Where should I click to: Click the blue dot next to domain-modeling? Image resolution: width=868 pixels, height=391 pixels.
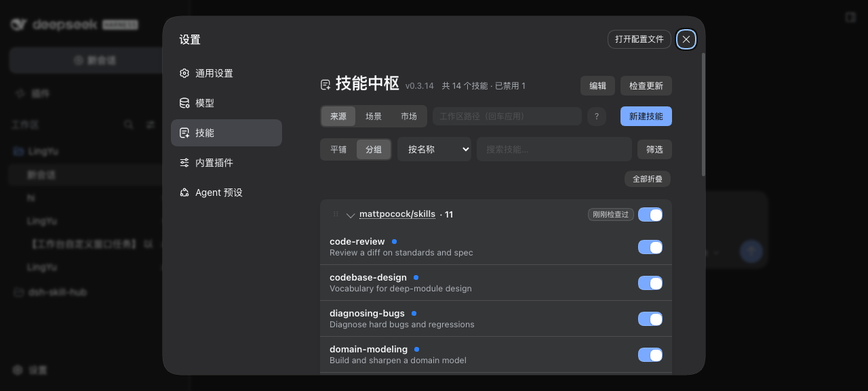click(416, 349)
